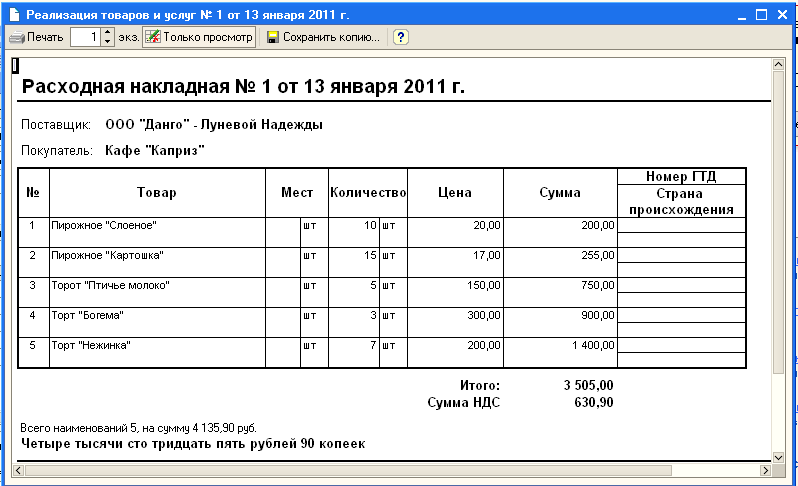The width and height of the screenshot is (798, 486).
Task: Increase copies with stepper up arrow
Action: (x=107, y=33)
